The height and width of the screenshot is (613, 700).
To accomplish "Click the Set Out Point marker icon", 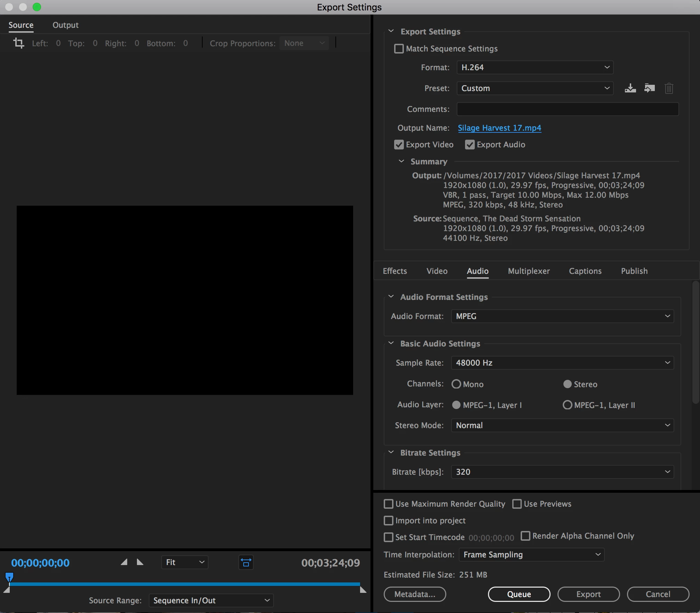I will point(140,562).
